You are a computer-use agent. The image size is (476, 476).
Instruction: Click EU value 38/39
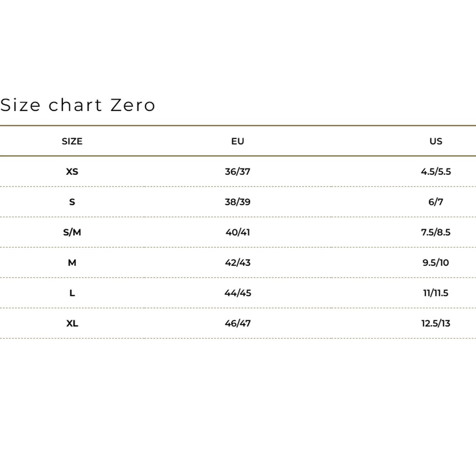click(238, 202)
